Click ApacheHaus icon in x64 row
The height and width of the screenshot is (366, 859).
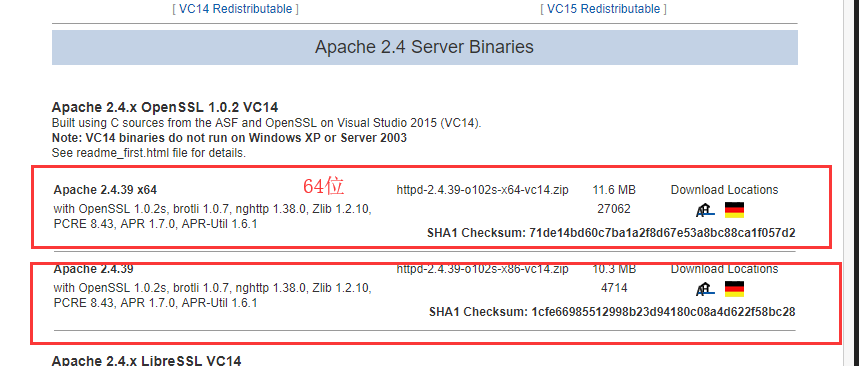[x=705, y=210]
